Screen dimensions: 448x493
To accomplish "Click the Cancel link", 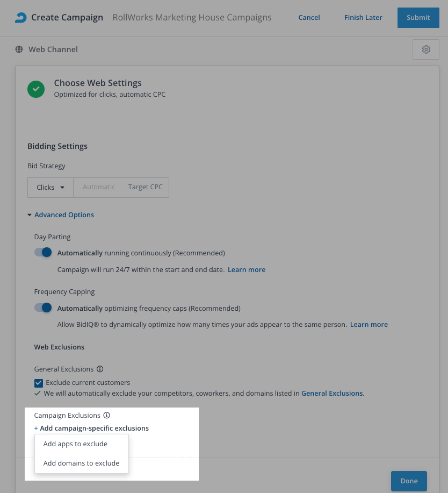I will (309, 18).
